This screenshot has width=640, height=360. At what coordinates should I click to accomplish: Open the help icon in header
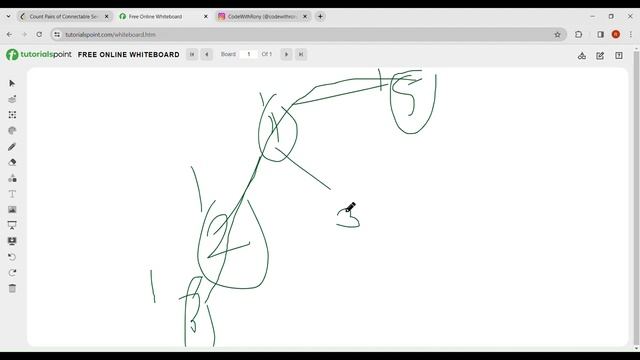tap(619, 56)
